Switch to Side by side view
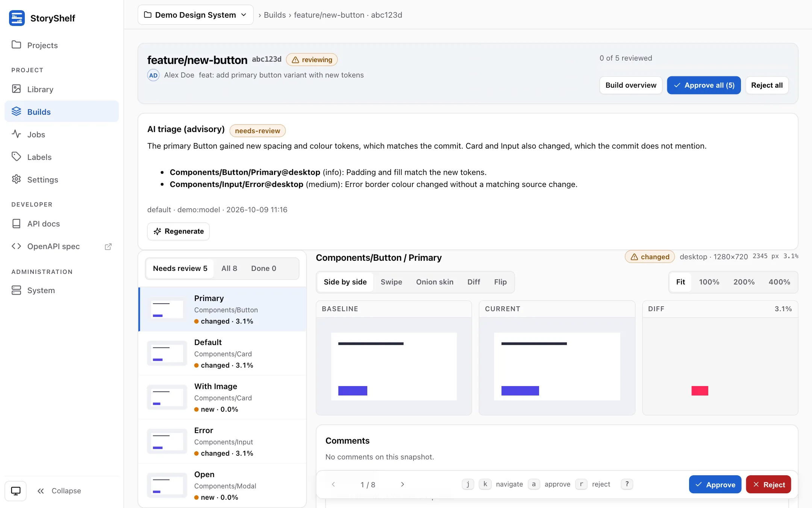The image size is (812, 508). tap(345, 282)
